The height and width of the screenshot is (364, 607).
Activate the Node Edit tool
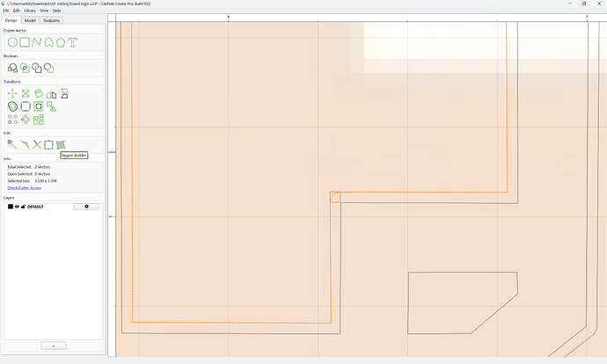[x=12, y=145]
